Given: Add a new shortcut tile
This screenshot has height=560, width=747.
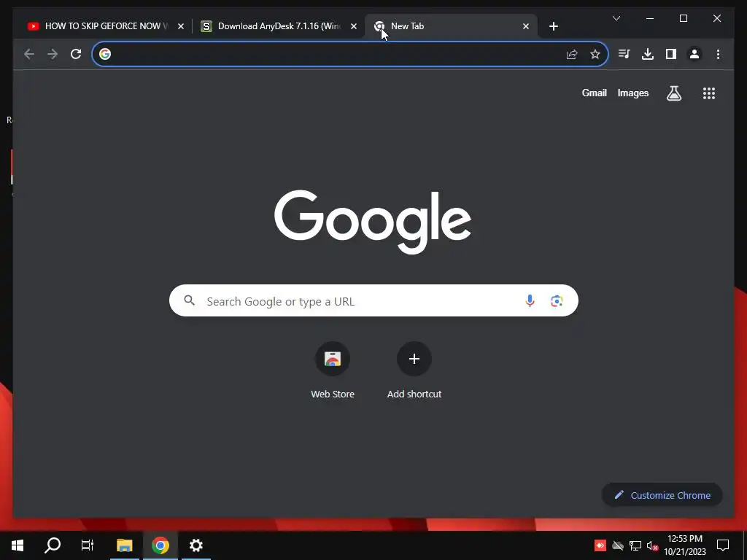Looking at the screenshot, I should click(414, 370).
